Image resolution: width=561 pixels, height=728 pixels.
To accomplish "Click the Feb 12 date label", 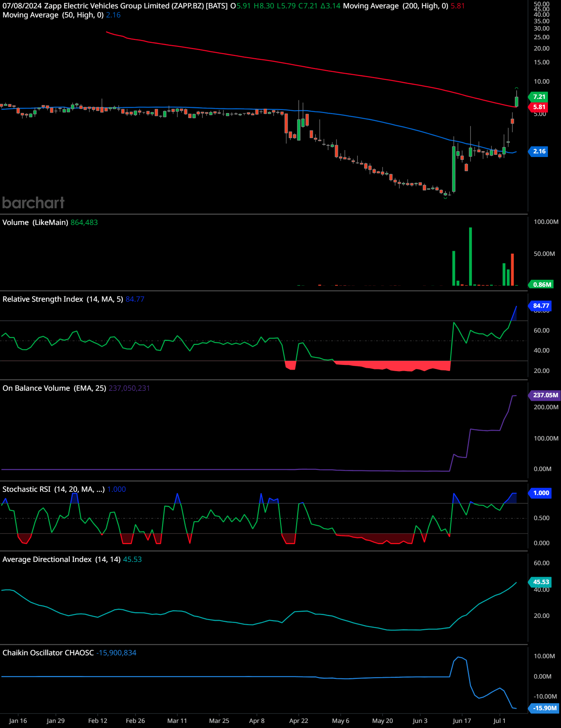I will pos(98,721).
